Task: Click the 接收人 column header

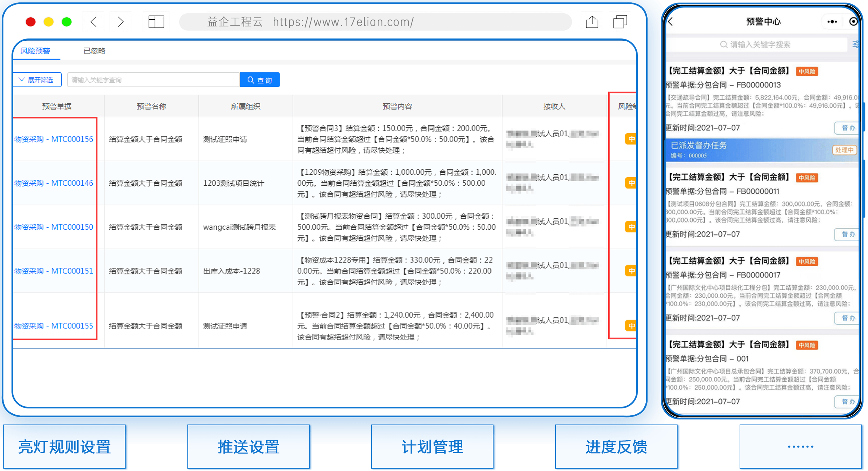Action: tap(554, 107)
